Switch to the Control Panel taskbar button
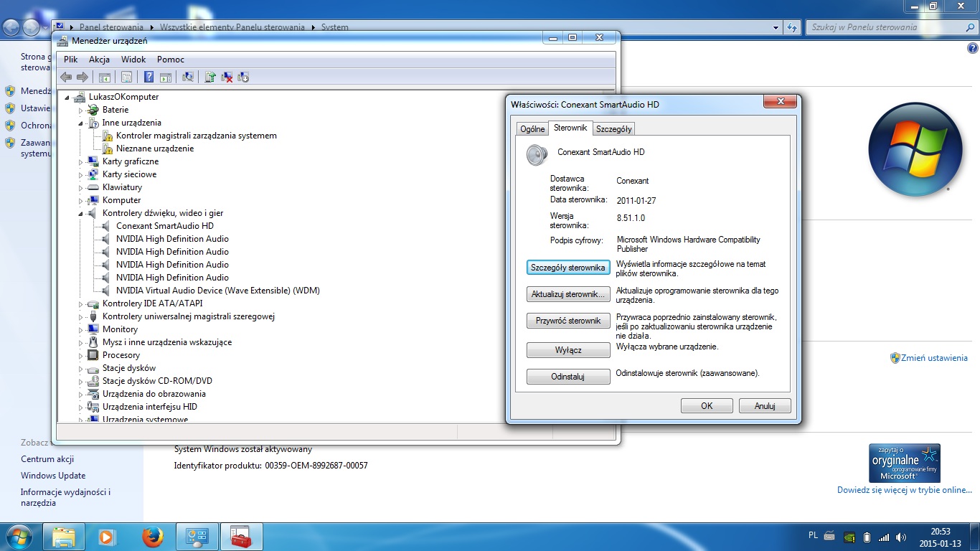Viewport: 980px width, 551px height. click(197, 537)
